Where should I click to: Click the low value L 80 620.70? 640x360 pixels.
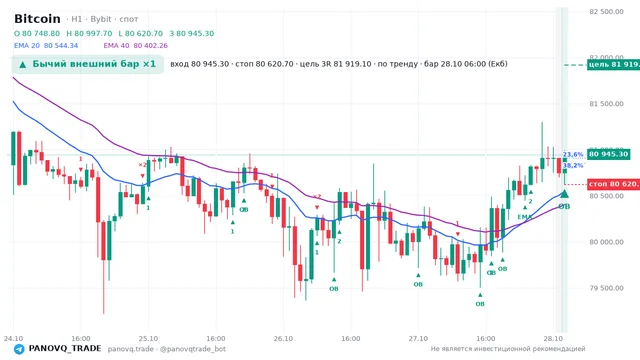coord(140,33)
